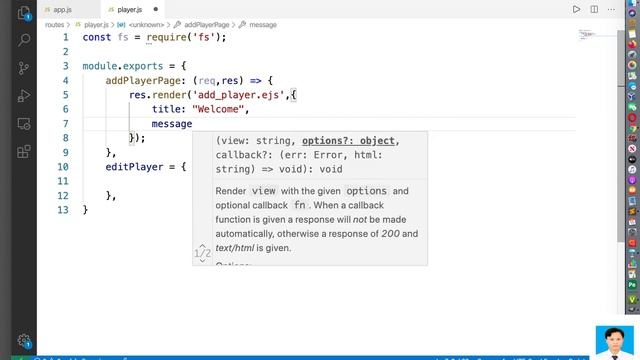The width and height of the screenshot is (640, 360).
Task: Open the Source Control view
Action: [x=24, y=68]
